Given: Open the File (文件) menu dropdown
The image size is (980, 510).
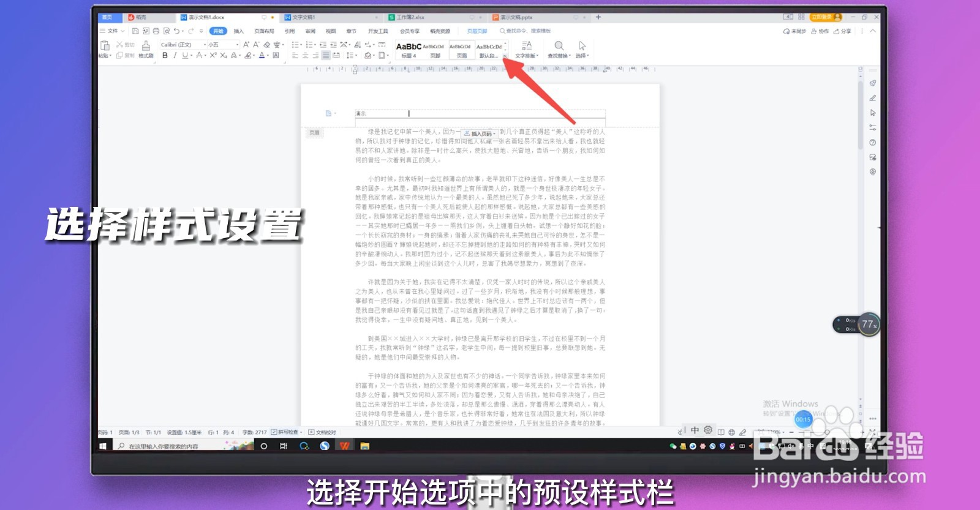Looking at the screenshot, I should (112, 31).
